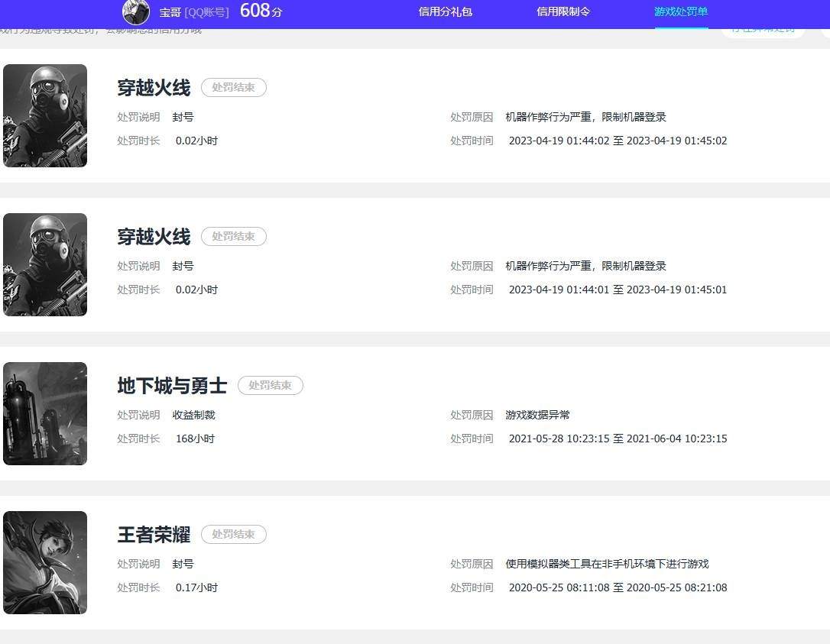Click 处罚结束 badge on 01:44:01 穿越火线 record

coord(233,237)
